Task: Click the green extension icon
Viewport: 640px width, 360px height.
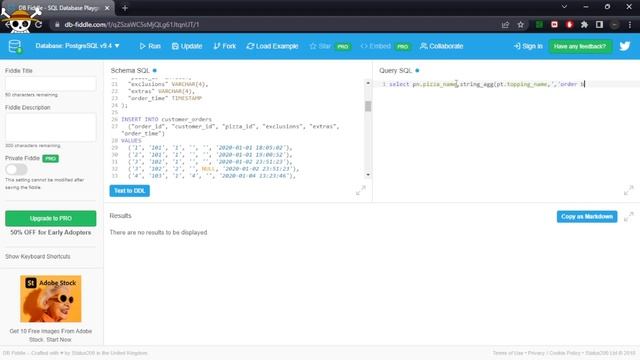Action: click(x=539, y=24)
